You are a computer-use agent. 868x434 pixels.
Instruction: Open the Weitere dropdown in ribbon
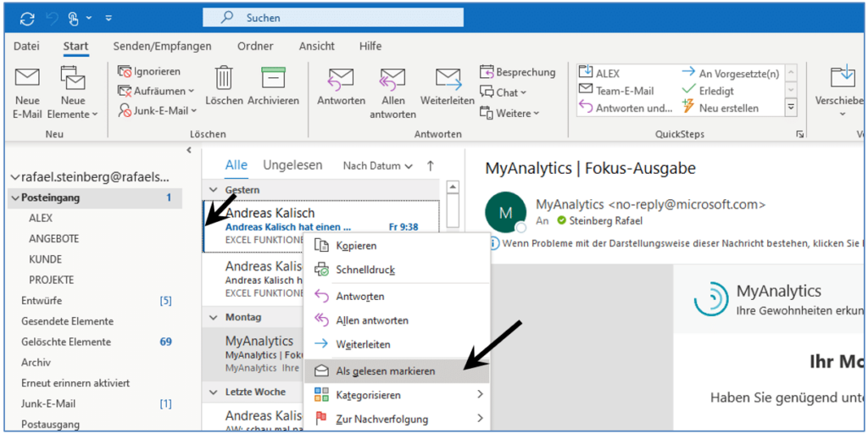click(509, 113)
